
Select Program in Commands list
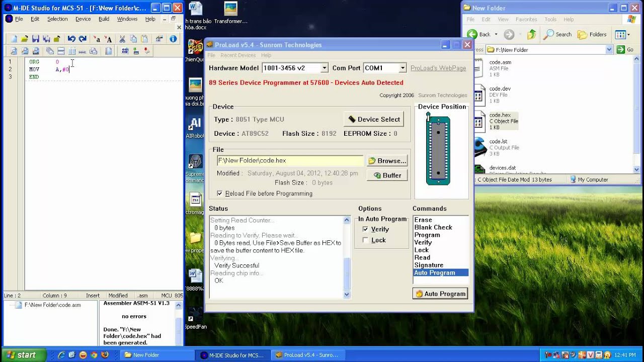pos(427,235)
